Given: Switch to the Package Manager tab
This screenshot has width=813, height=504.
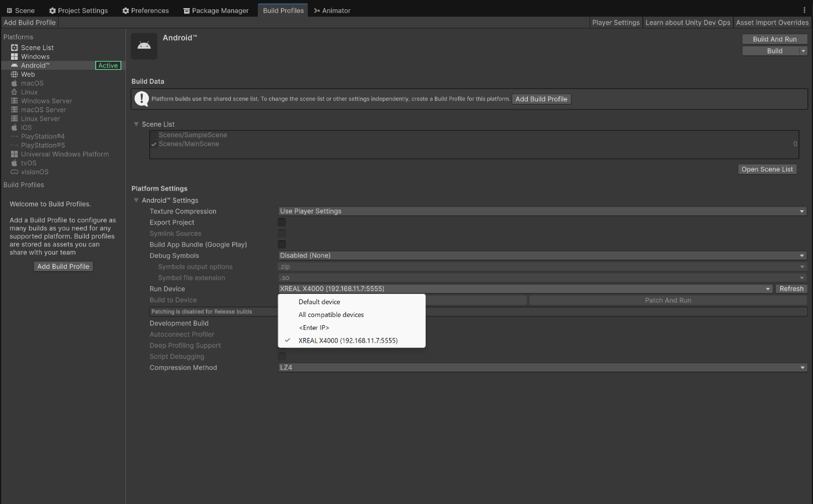Looking at the screenshot, I should click(215, 10).
